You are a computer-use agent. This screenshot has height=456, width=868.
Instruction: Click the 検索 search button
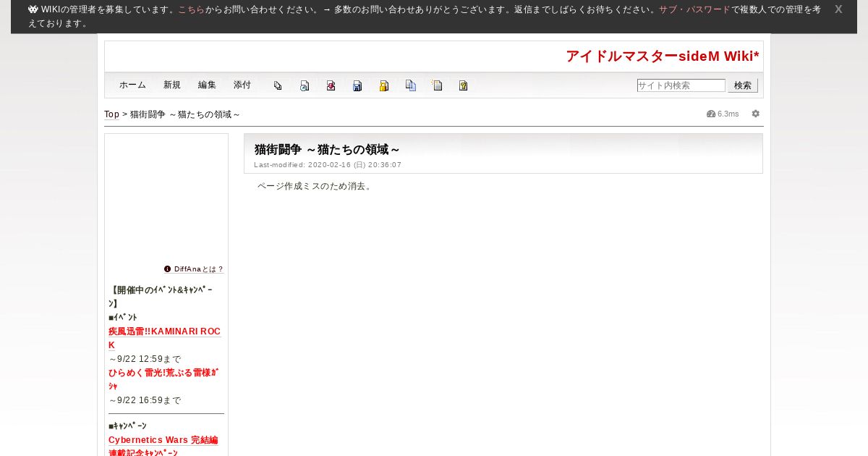(x=743, y=85)
